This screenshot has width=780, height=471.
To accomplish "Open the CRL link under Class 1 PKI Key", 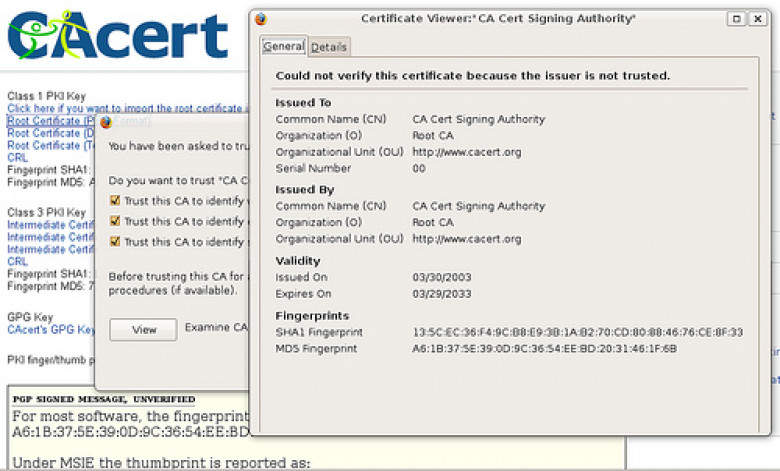I will pyautogui.click(x=17, y=158).
